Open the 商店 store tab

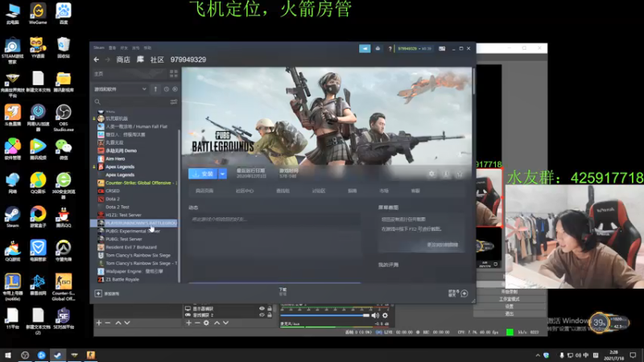coord(123,60)
